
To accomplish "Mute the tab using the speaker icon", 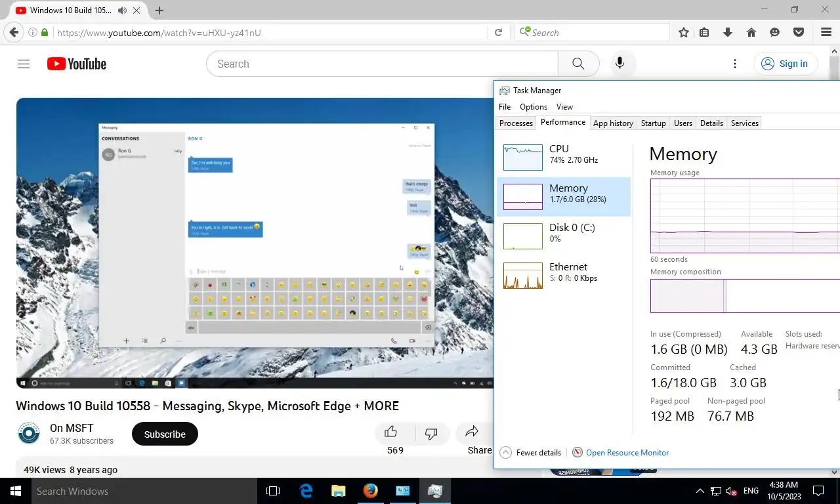I will pos(123,10).
